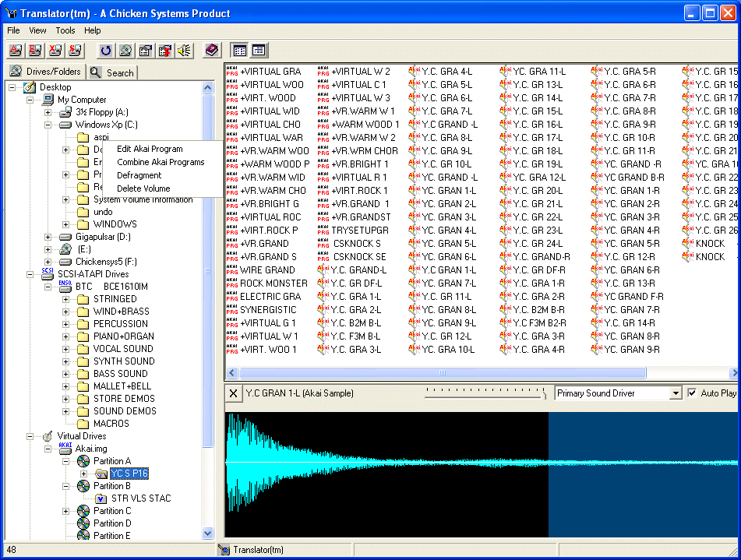Expand the PIANO+ORGAN folder

[65, 336]
